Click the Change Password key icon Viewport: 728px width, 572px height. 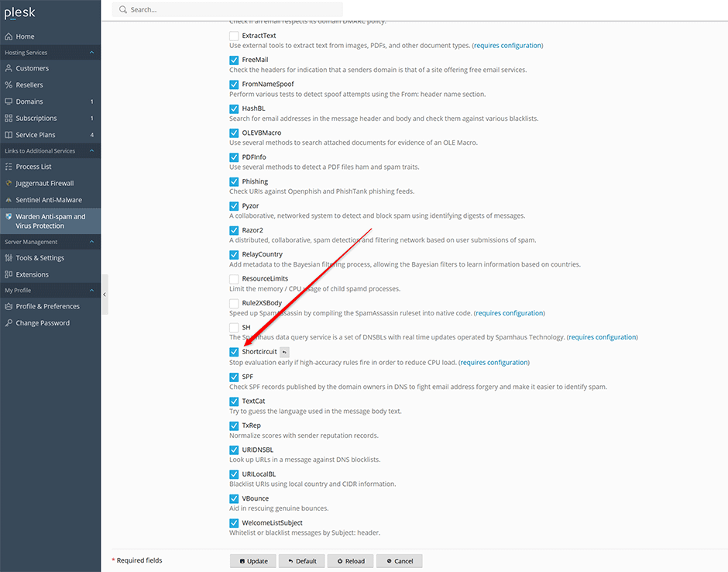[x=9, y=323]
